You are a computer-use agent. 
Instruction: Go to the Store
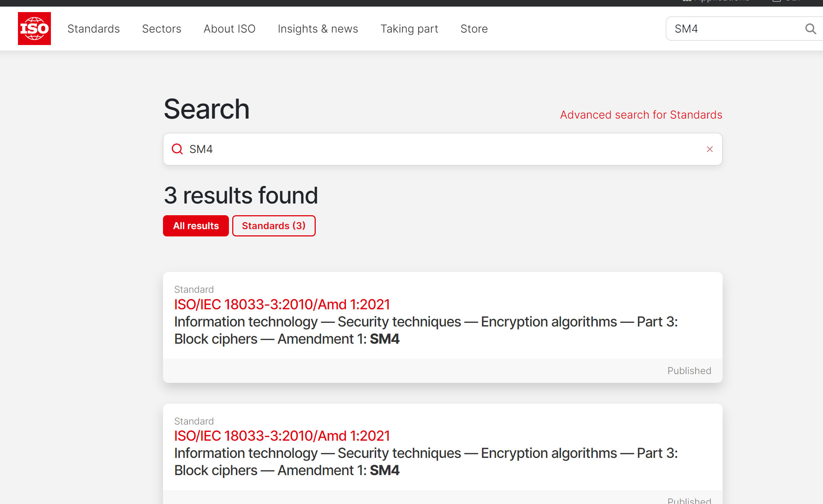pyautogui.click(x=474, y=29)
